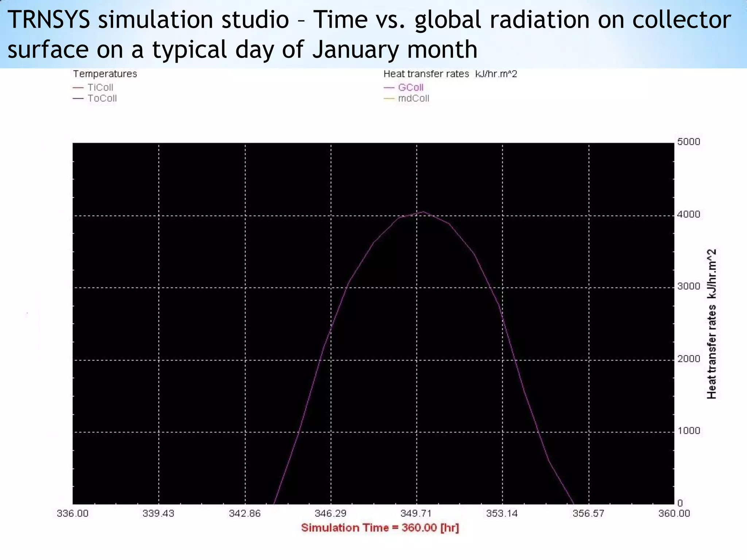Click the 2000 right axis label
747x560 pixels.
coord(689,359)
